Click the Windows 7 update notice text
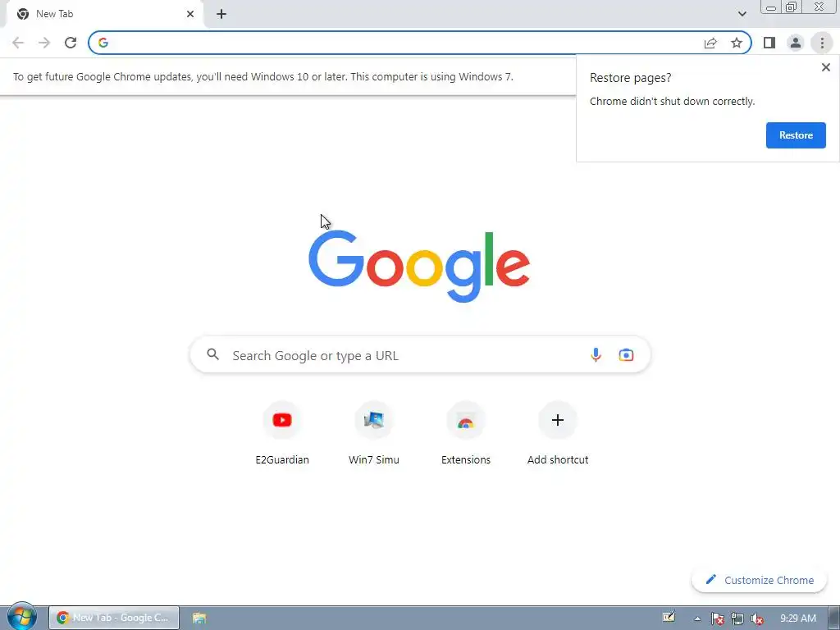The height and width of the screenshot is (630, 840). [263, 76]
